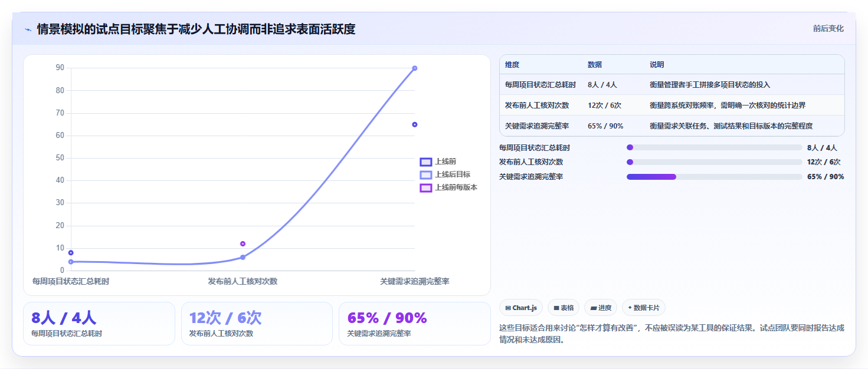Toggle the 上线前 legend entry
Viewport: 868px width, 369px height.
pos(438,162)
